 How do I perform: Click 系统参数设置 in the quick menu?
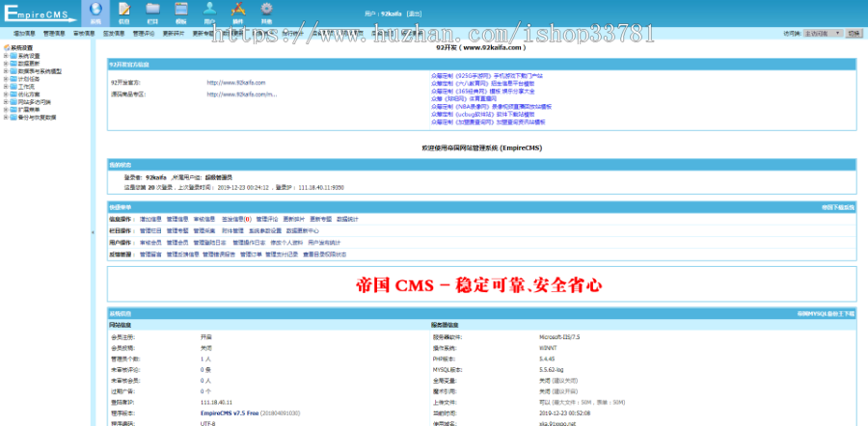click(x=264, y=230)
